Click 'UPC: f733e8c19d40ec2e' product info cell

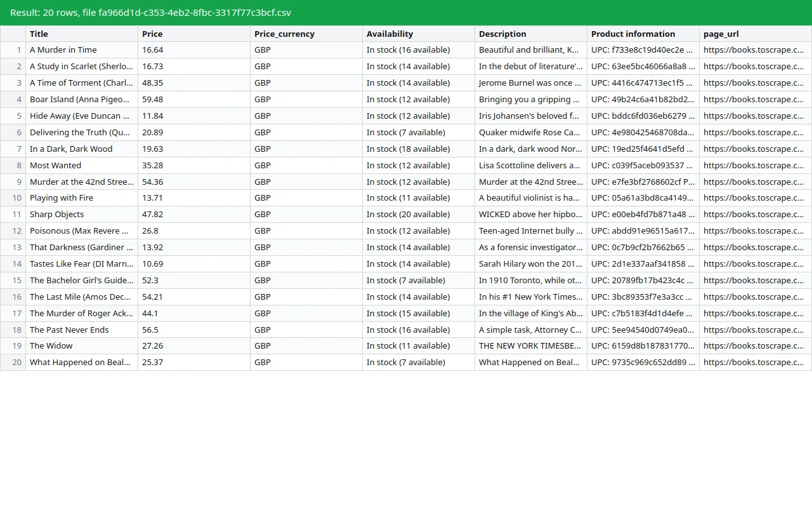pos(643,50)
